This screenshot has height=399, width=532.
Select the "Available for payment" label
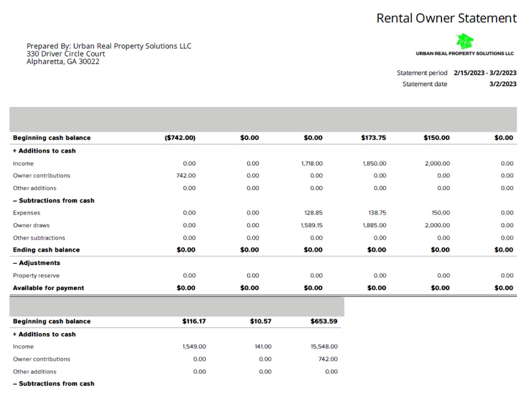tap(48, 288)
